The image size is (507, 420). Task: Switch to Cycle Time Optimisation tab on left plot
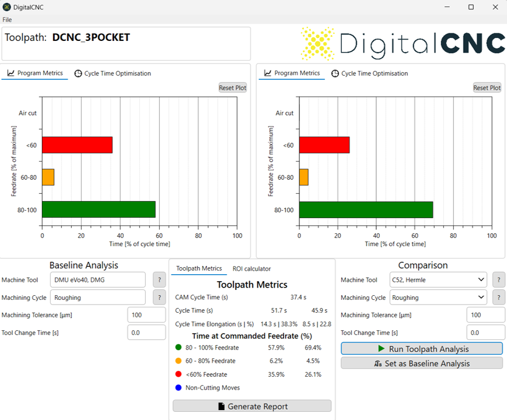[x=113, y=73]
